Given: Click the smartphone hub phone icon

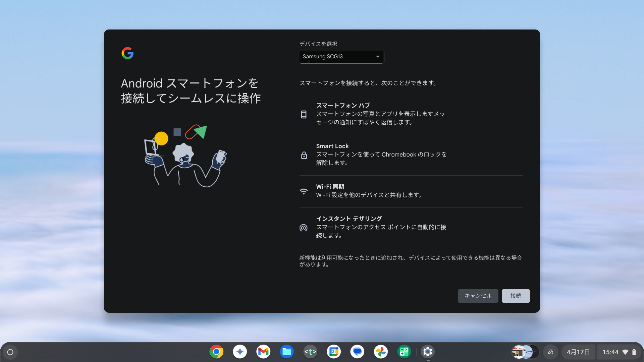Looking at the screenshot, I should 304,114.
